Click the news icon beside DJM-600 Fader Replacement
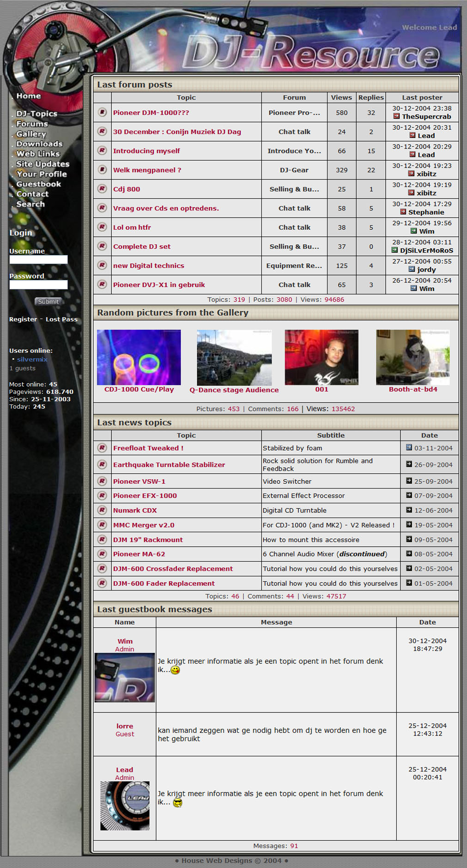 click(102, 583)
